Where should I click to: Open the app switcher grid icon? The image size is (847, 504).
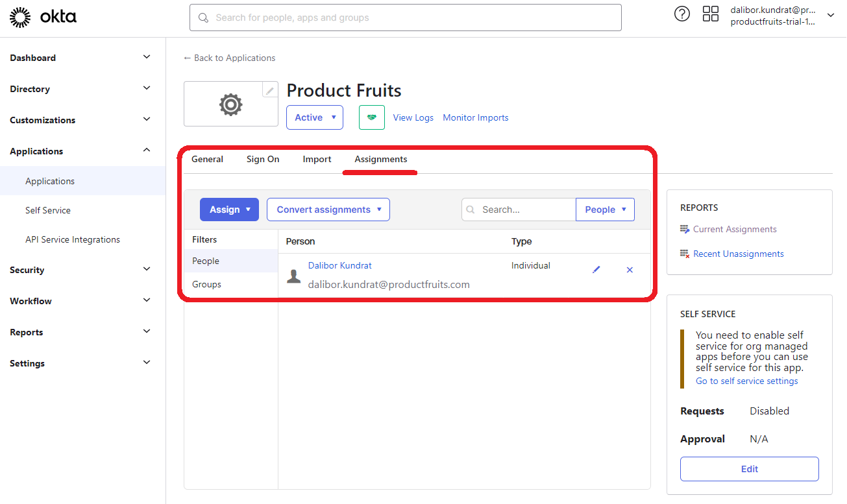pyautogui.click(x=710, y=13)
